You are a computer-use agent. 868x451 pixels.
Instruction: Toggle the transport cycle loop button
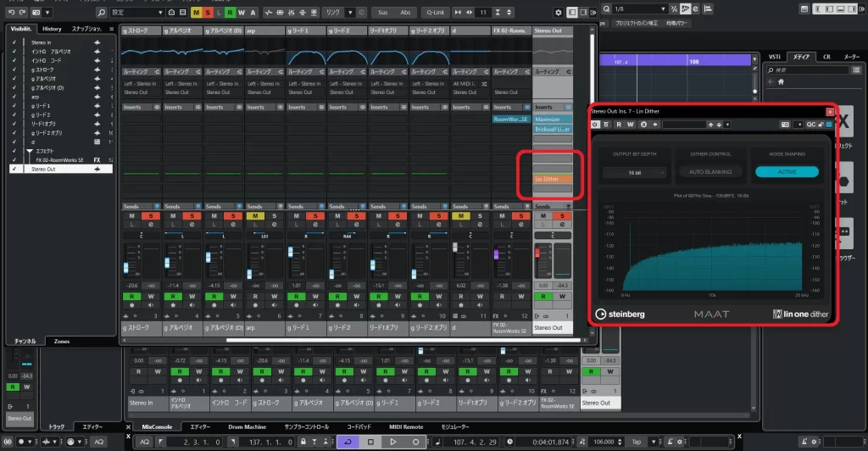click(348, 442)
